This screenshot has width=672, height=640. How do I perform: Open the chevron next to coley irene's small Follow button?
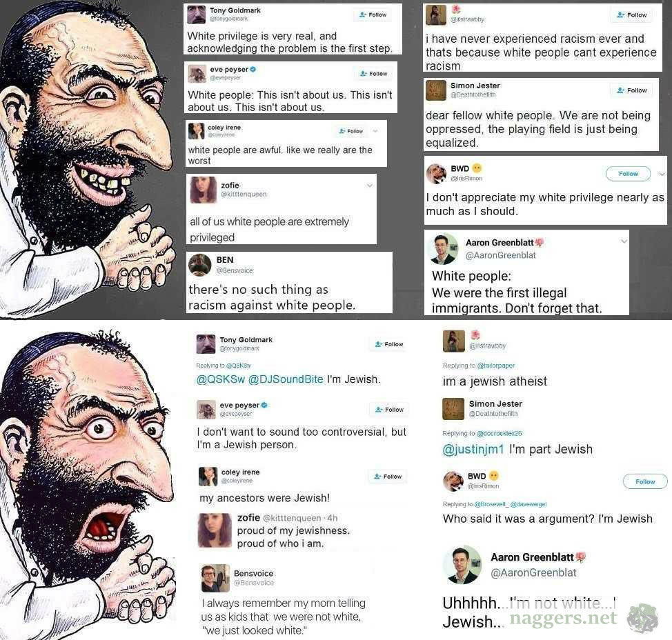pyautogui.click(x=375, y=130)
